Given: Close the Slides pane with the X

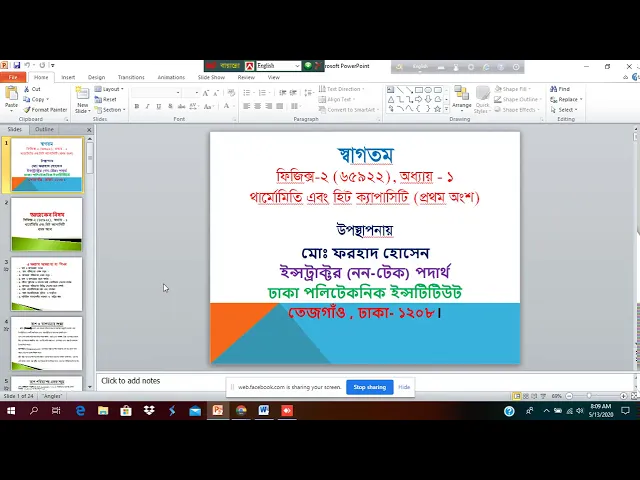Looking at the screenshot, I should pos(89,130).
